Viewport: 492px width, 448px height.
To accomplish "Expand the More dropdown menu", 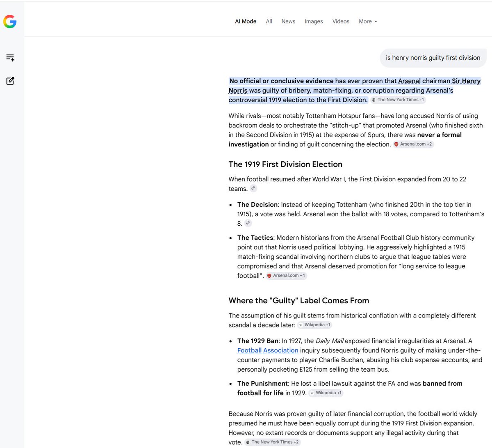I will [368, 21].
